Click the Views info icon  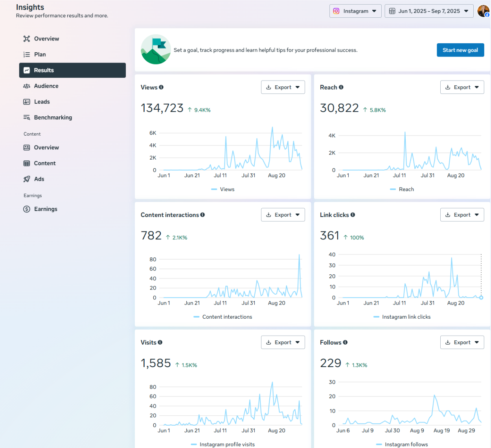tap(160, 87)
